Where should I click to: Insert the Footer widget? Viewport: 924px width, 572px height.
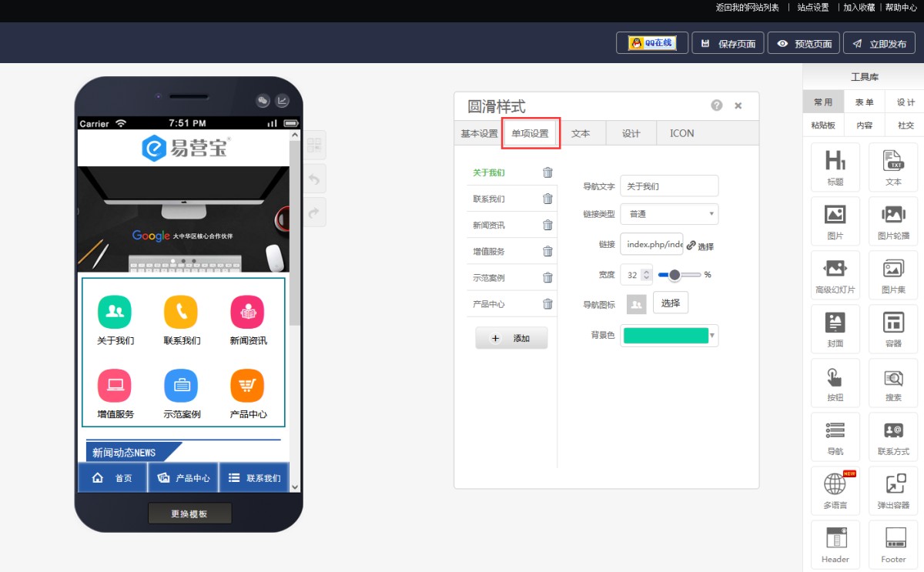(893, 544)
